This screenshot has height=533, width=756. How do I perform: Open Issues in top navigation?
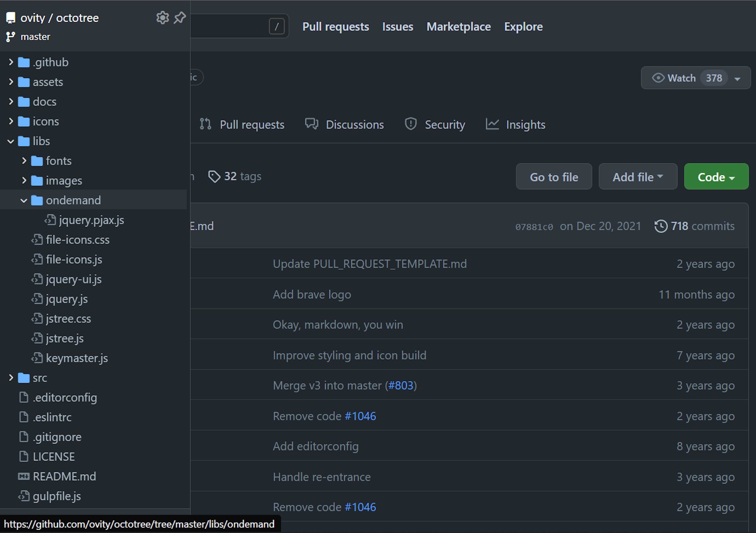(x=397, y=27)
